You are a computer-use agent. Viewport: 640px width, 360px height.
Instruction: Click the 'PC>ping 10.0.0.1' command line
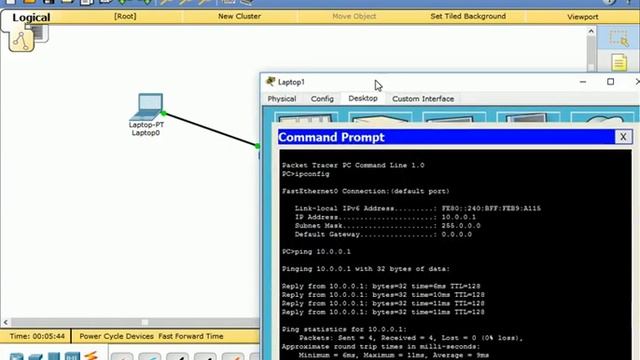click(316, 251)
